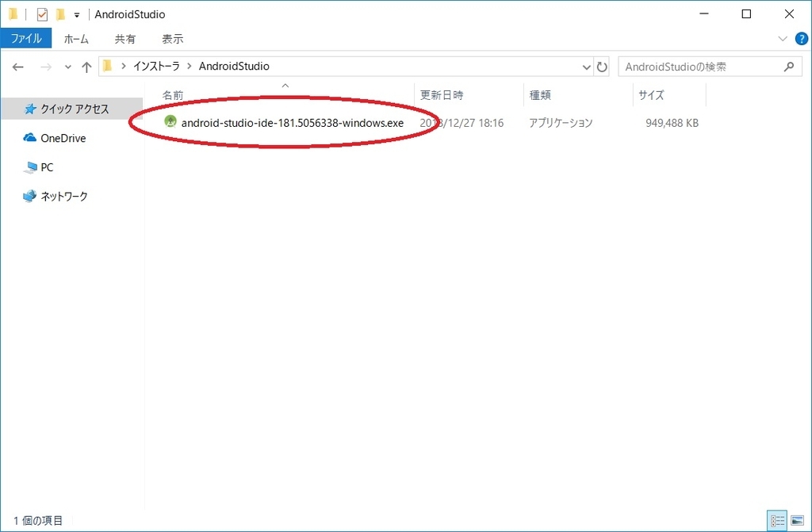Screen dimensions: 812x532
Task: Close the AndroidStudio explorer window
Action: (x=789, y=14)
